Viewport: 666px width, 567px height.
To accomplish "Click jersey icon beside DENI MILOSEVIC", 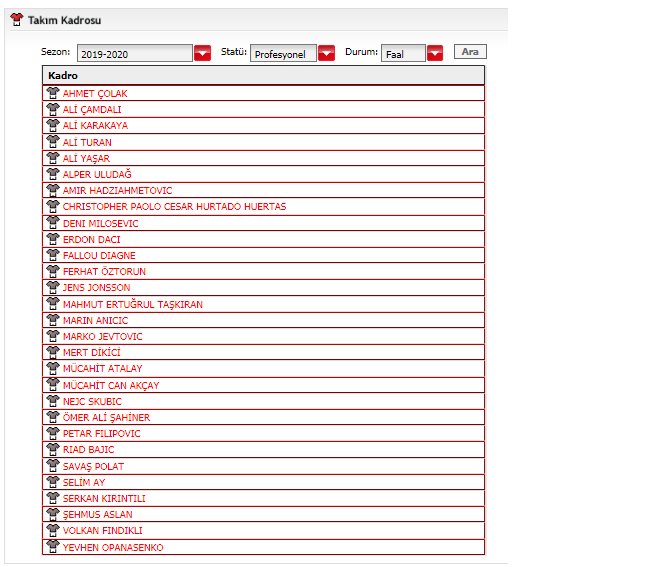I will point(53,223).
